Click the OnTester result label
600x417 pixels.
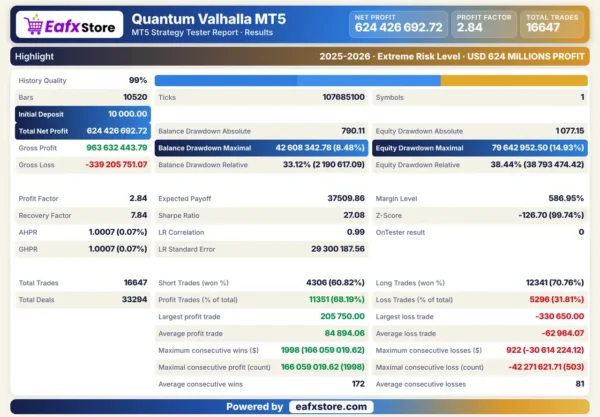click(400, 232)
